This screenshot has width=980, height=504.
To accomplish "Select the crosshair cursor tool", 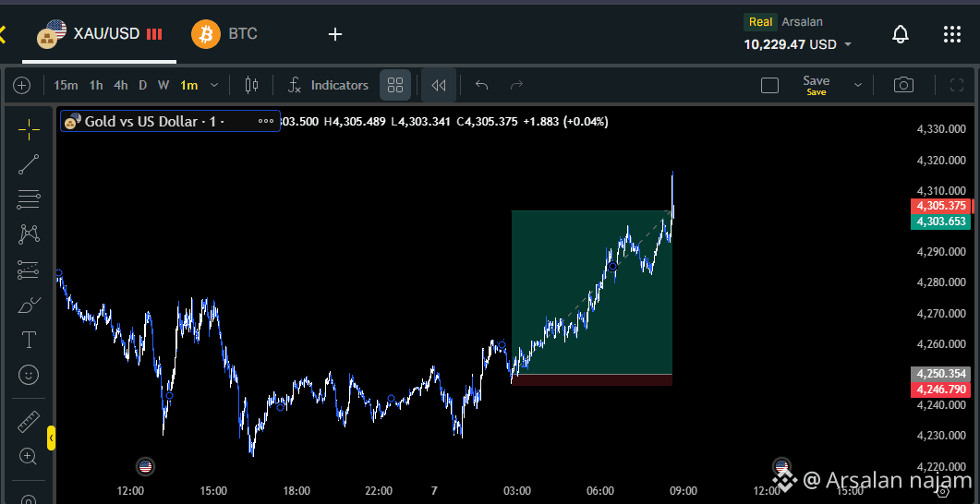I will click(29, 130).
